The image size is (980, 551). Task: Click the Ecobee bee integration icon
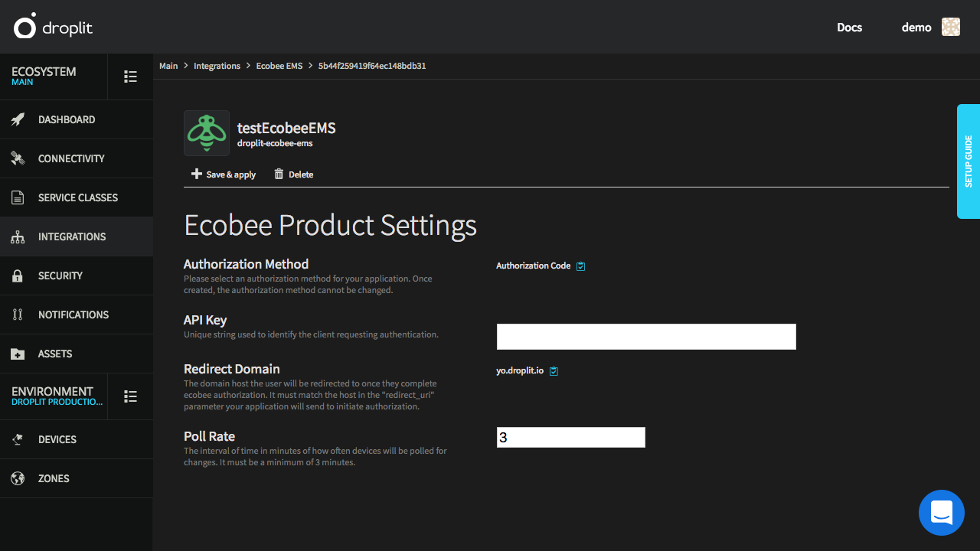point(207,133)
